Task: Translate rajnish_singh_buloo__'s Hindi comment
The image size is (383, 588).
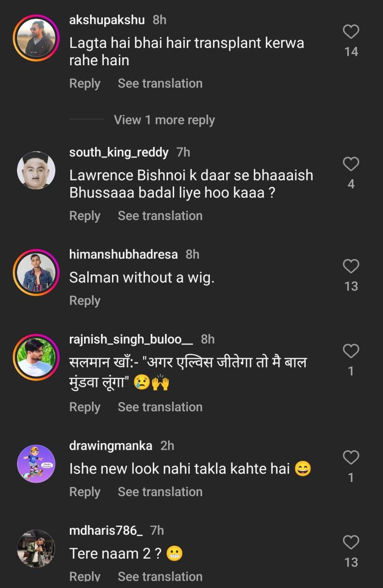Action: click(160, 407)
